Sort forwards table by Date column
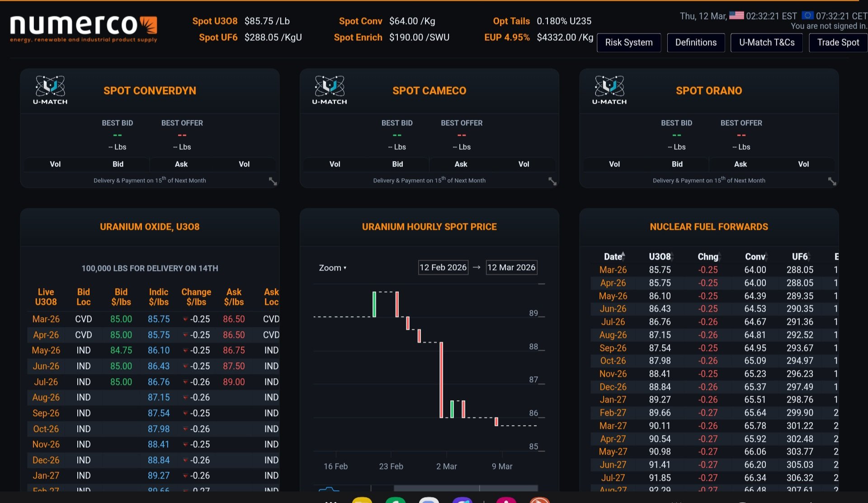 614,256
